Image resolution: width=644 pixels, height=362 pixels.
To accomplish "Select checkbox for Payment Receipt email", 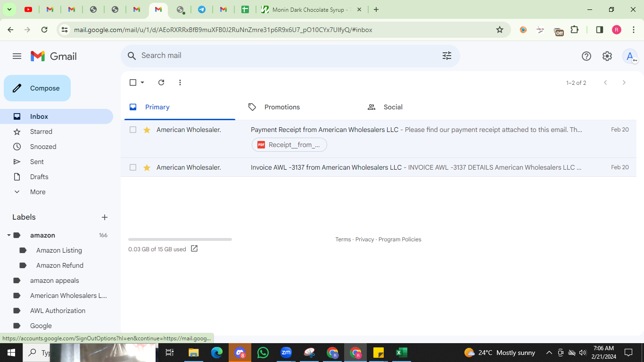I will pos(133,130).
